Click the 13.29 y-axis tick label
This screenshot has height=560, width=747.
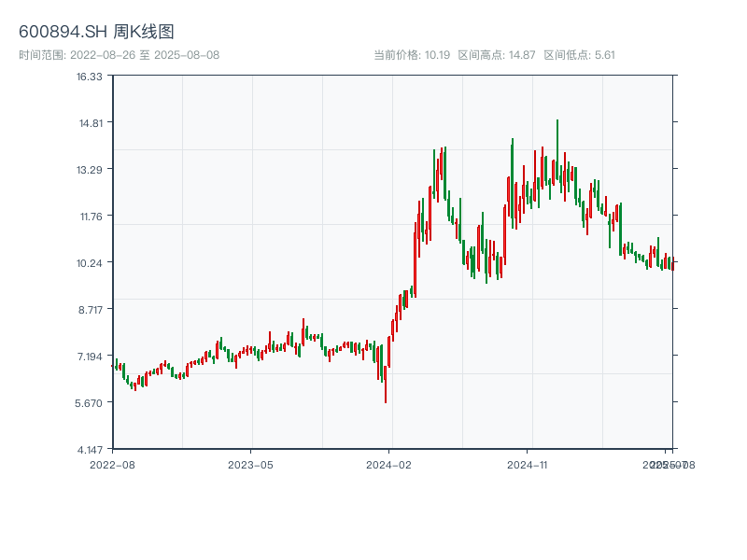90,169
